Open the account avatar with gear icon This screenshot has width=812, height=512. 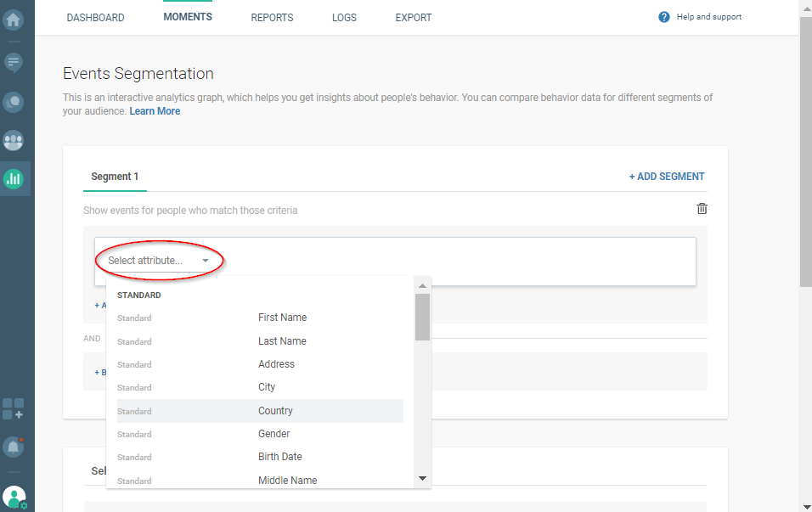(x=13, y=497)
